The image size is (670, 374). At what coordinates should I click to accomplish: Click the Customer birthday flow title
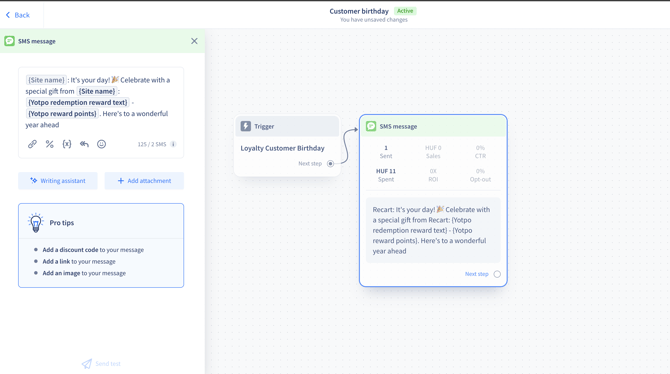pyautogui.click(x=359, y=11)
